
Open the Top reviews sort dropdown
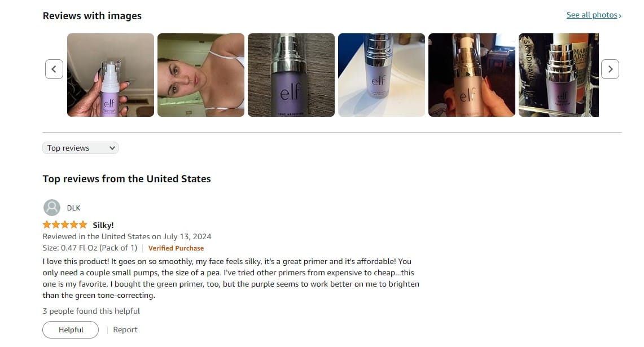coord(80,148)
